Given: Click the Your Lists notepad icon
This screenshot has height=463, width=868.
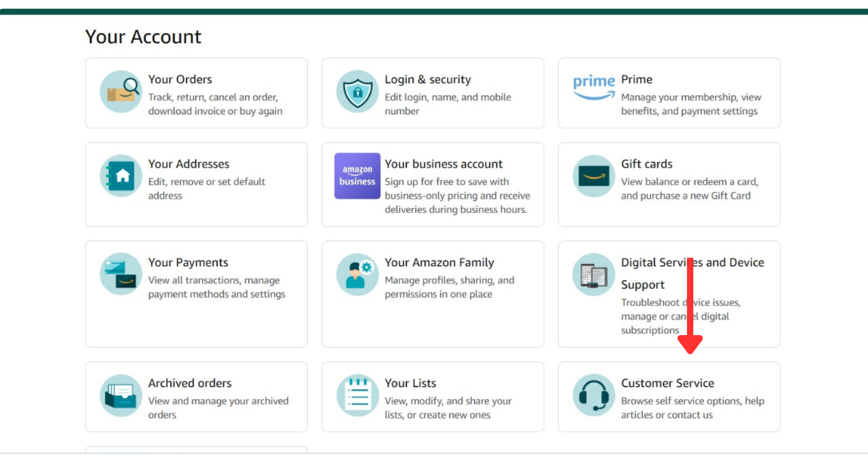Looking at the screenshot, I should tap(357, 395).
